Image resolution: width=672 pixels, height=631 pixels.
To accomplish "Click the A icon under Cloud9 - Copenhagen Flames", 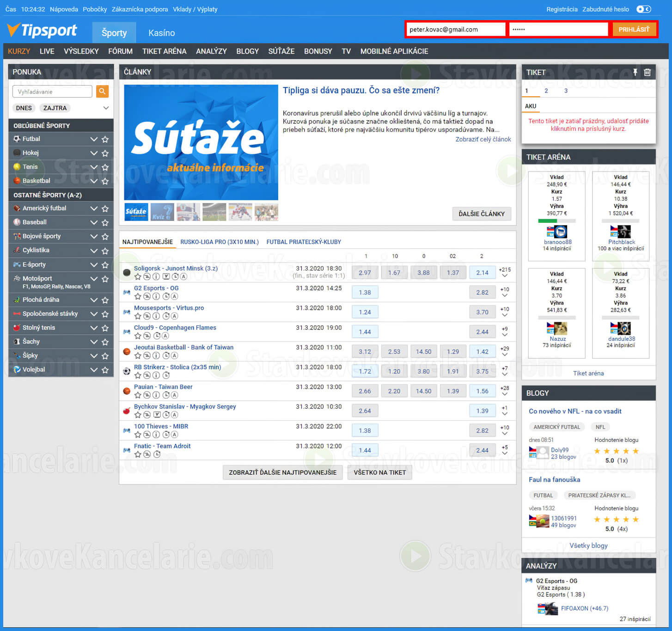I will coord(165,336).
